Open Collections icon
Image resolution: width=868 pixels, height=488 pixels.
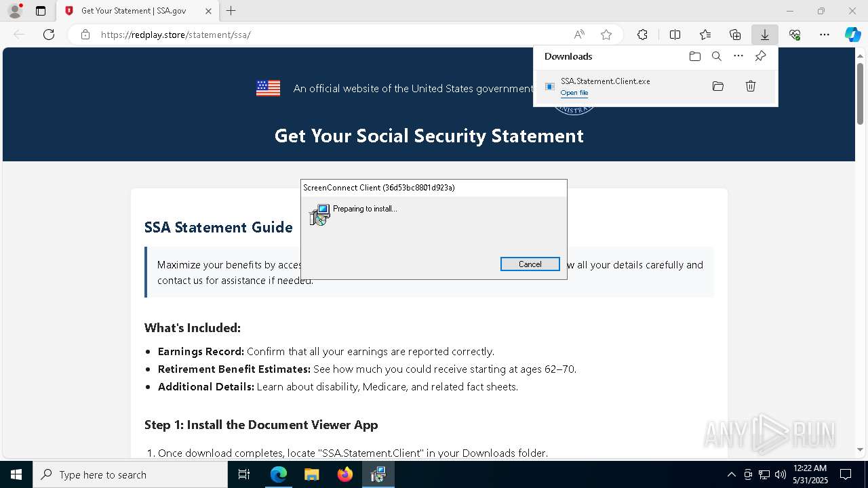tap(735, 35)
